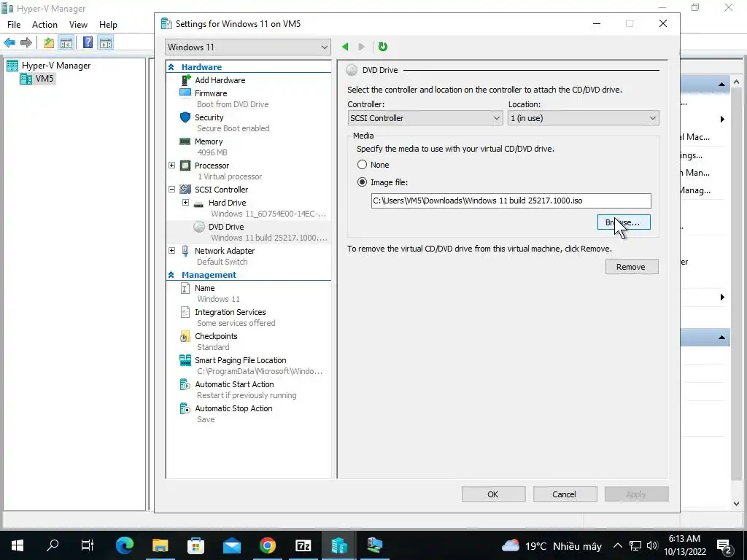Image resolution: width=747 pixels, height=560 pixels.
Task: Open the Help menu in Hyper-V Manager
Action: [x=108, y=25]
